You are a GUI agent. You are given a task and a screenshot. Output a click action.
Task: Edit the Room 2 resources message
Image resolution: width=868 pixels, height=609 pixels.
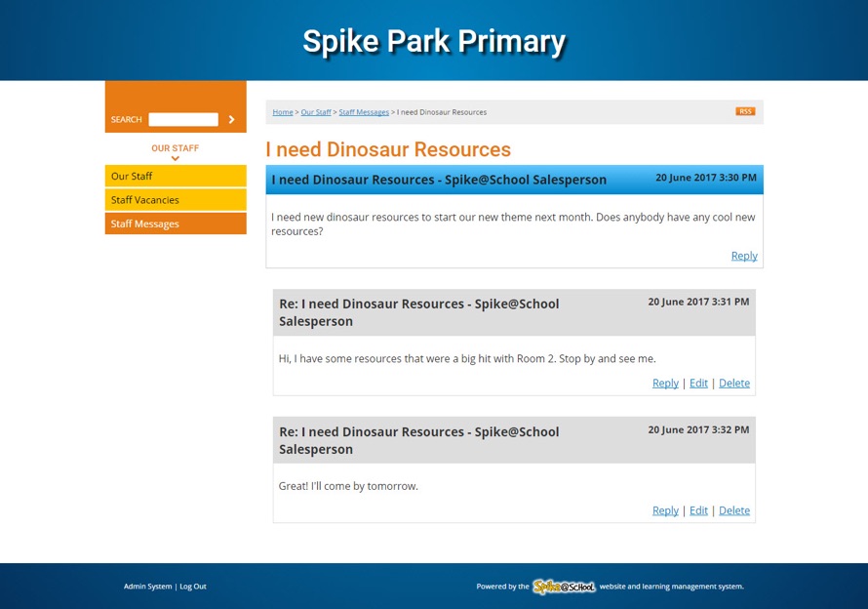click(698, 384)
